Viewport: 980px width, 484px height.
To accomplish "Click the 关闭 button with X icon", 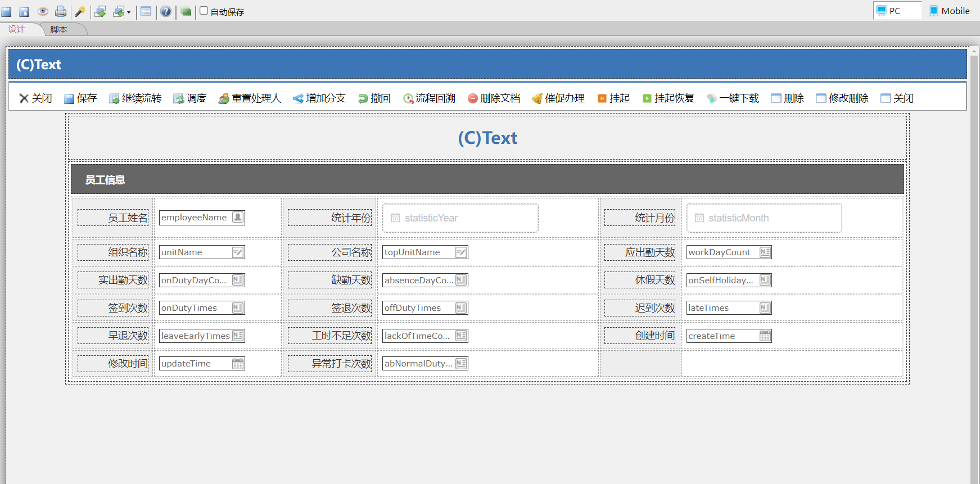I will pos(35,98).
